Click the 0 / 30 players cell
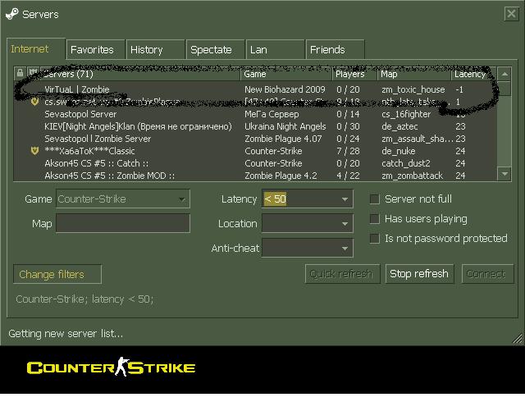Screen dimensions: 525x420 348,126
